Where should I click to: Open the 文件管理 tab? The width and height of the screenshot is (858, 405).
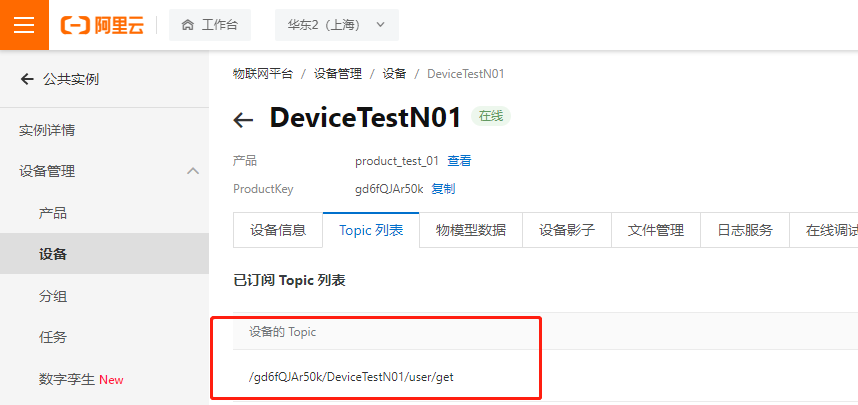(x=656, y=230)
